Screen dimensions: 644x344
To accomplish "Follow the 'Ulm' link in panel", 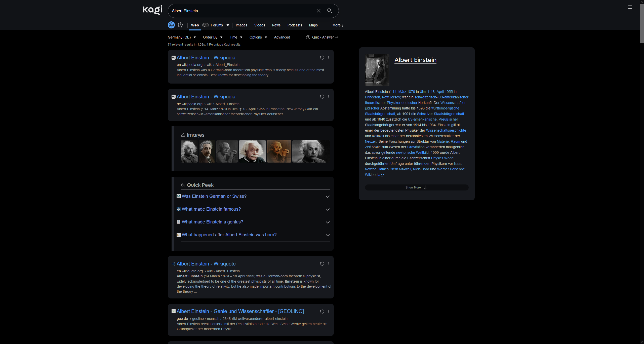I will pos(423,92).
